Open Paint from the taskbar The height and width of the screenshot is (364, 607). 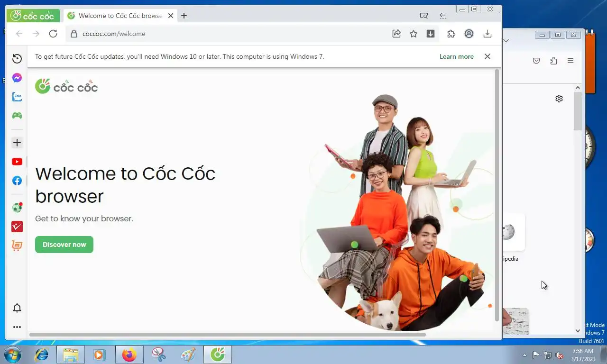(188, 355)
